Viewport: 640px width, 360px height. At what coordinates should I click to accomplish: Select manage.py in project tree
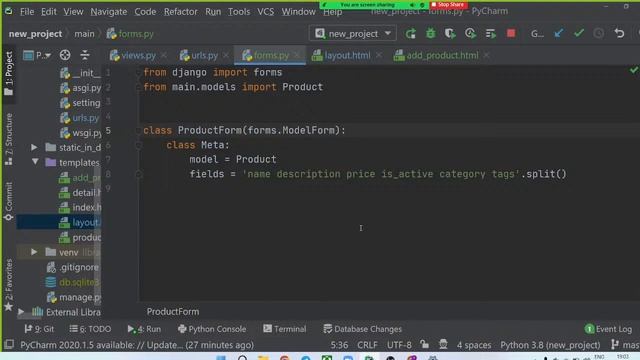point(74,298)
